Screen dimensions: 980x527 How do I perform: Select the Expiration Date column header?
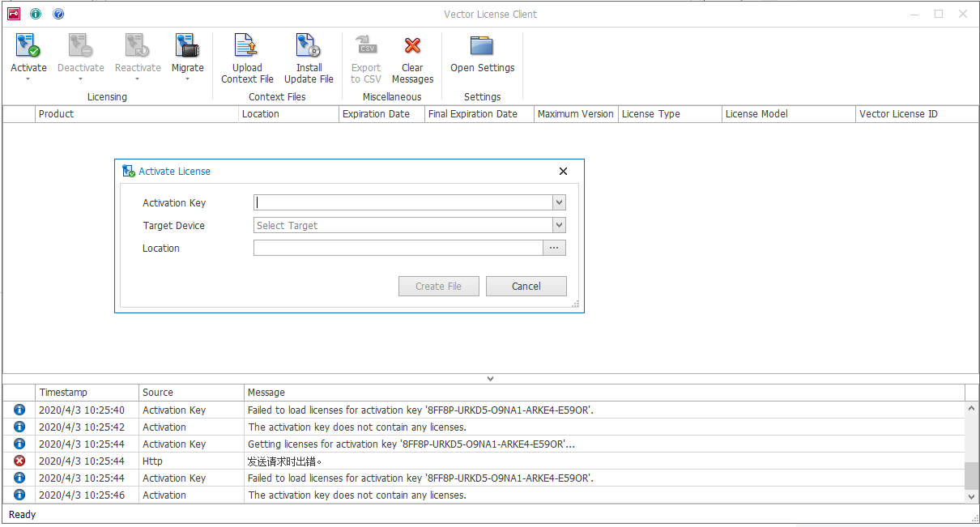coord(381,113)
